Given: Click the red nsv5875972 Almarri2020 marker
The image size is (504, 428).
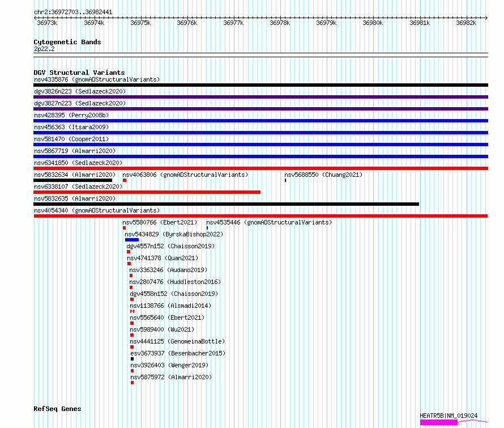Looking at the screenshot, I should tap(132, 383).
